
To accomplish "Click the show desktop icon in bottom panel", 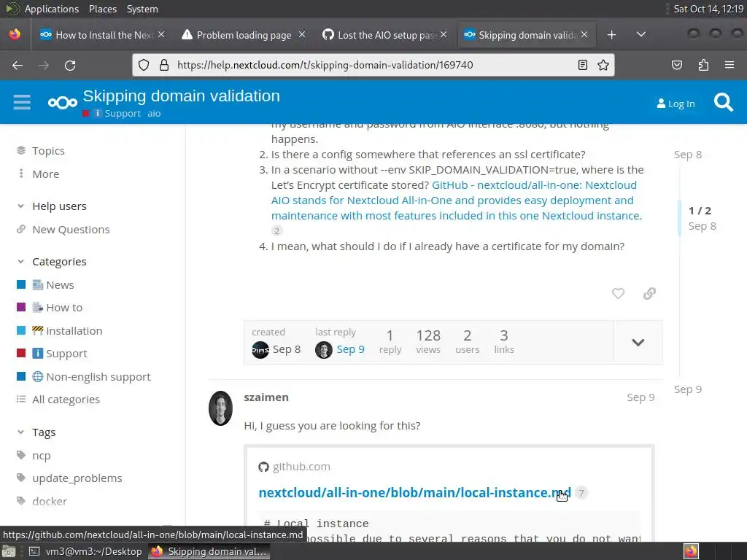I will [8, 551].
